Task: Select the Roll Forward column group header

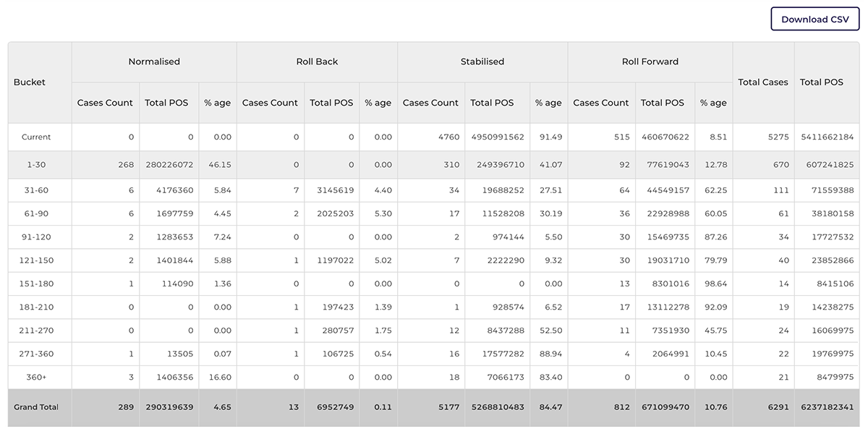Action: pos(650,61)
